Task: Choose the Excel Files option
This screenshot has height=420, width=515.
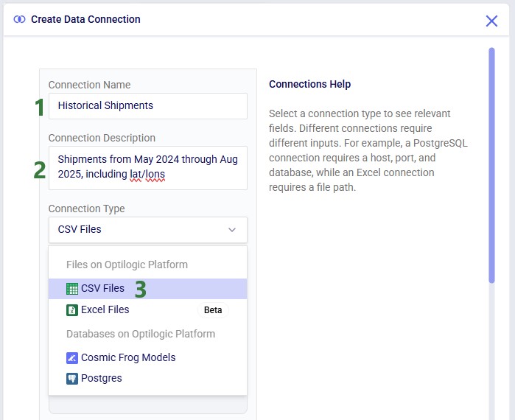Action: click(x=105, y=310)
